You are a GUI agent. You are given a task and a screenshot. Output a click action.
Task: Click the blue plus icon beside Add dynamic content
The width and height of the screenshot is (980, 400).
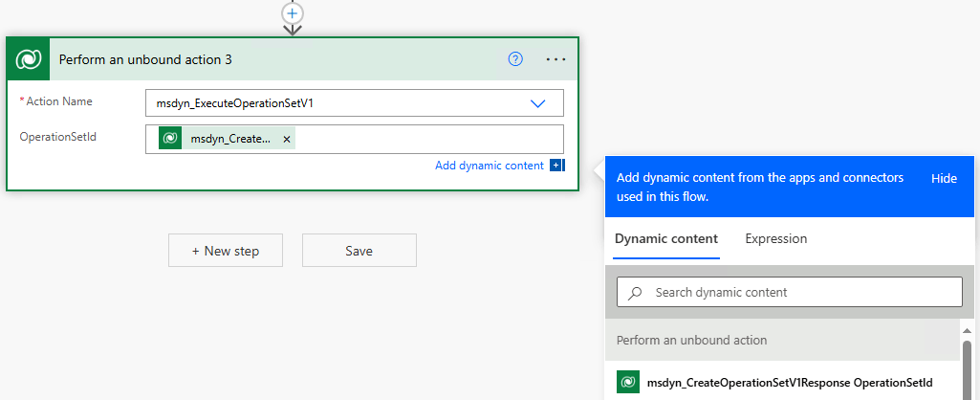(556, 166)
